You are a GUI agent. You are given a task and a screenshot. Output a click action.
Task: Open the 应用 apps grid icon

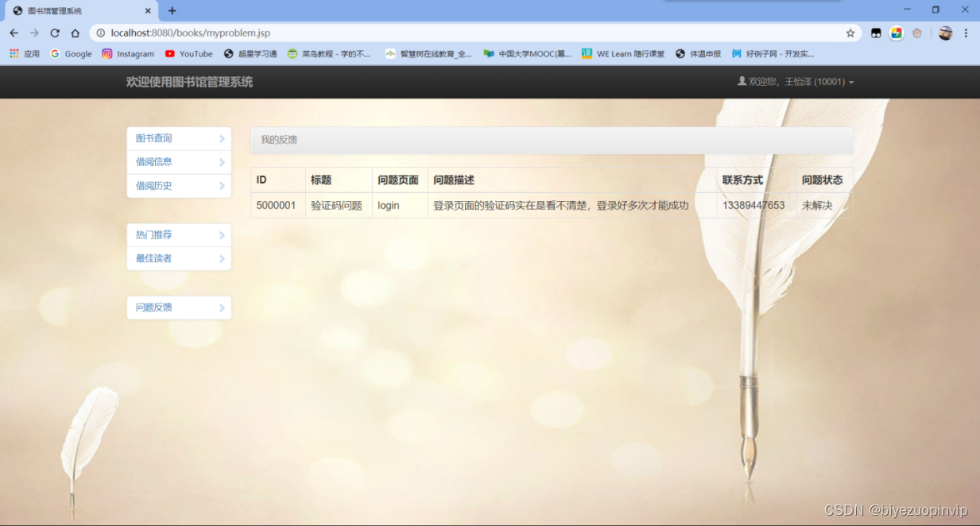coord(14,53)
